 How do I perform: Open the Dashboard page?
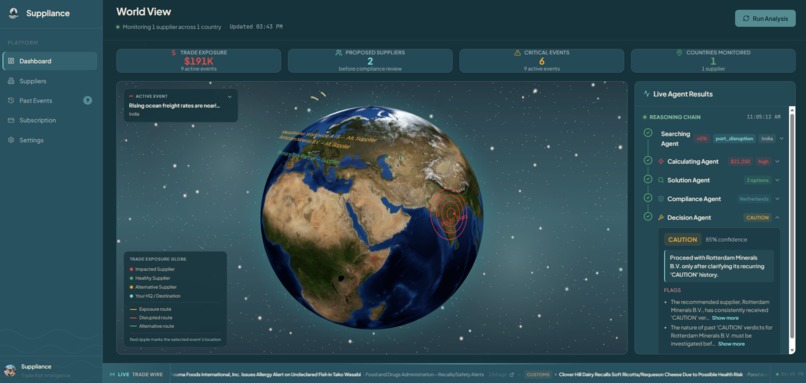point(50,61)
